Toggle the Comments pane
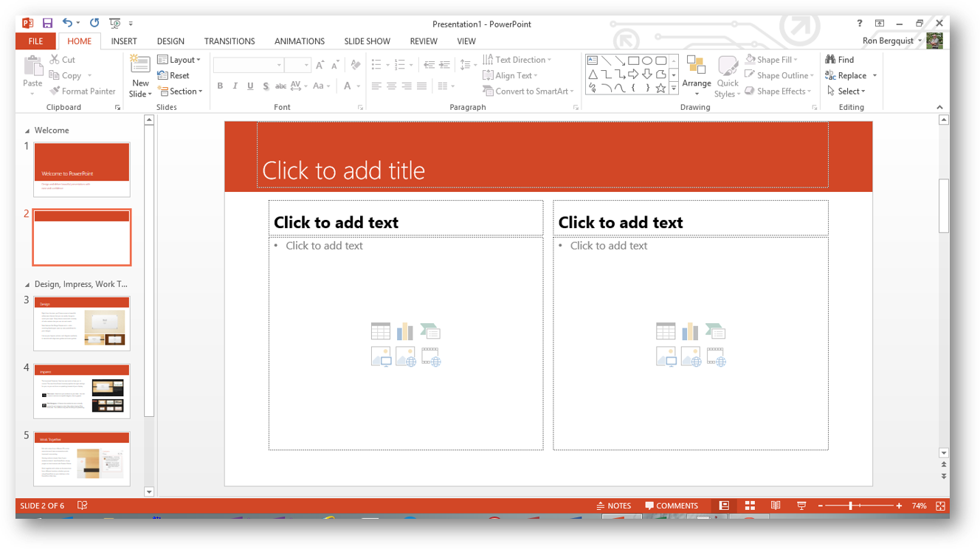The image size is (980, 549). coord(672,506)
